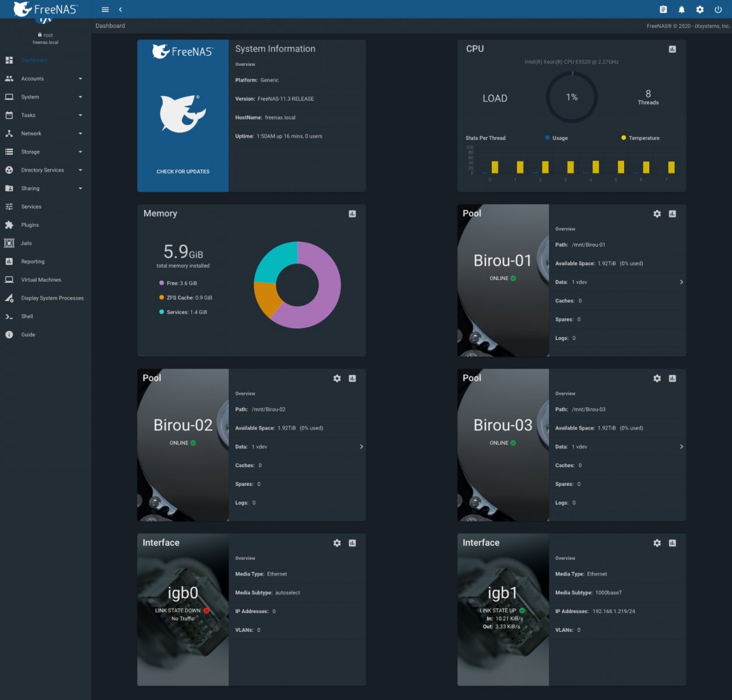
Task: Open Birou-02 pool reports chart icon
Action: pyautogui.click(x=352, y=379)
